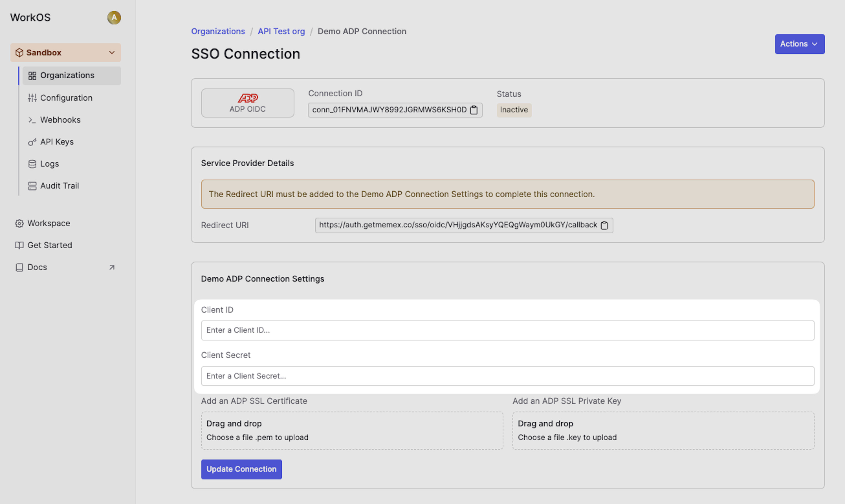This screenshot has width=845, height=504.
Task: Copy the Connection ID clipboard icon
Action: (x=474, y=110)
